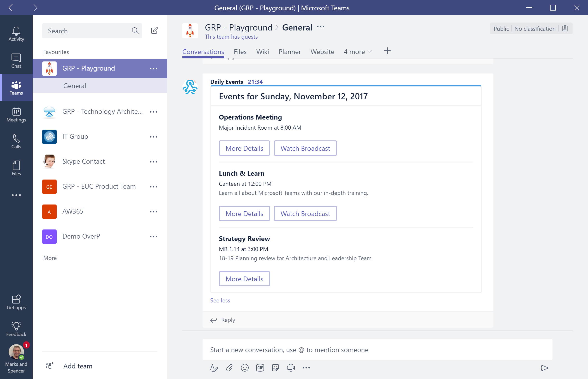588x379 pixels.
Task: Open the Get apps store icon
Action: 16,302
